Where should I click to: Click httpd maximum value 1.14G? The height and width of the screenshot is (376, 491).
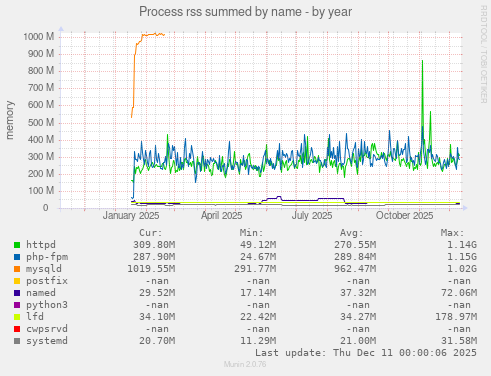pos(462,245)
